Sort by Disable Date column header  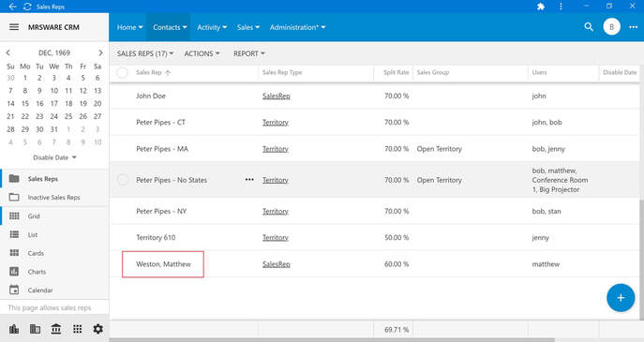(620, 73)
